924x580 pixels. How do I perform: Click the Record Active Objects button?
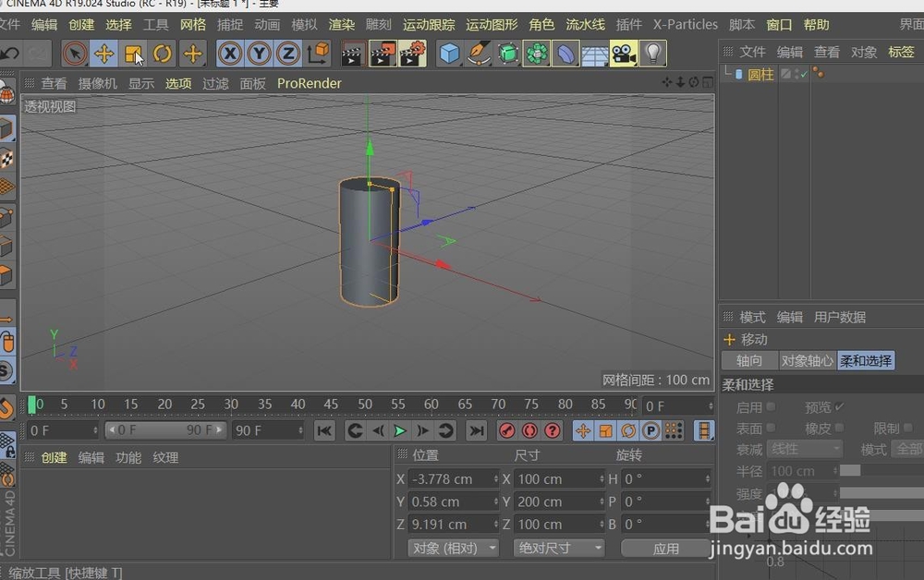click(506, 431)
